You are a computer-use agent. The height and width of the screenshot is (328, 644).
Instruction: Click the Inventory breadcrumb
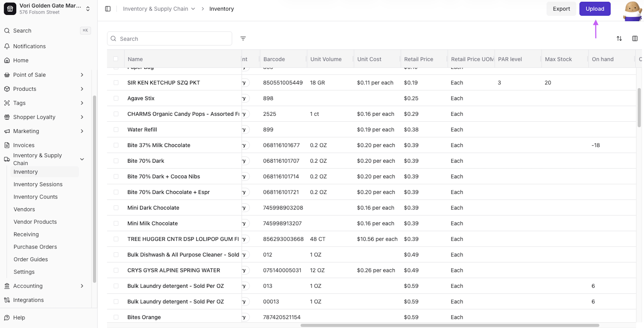tap(222, 9)
